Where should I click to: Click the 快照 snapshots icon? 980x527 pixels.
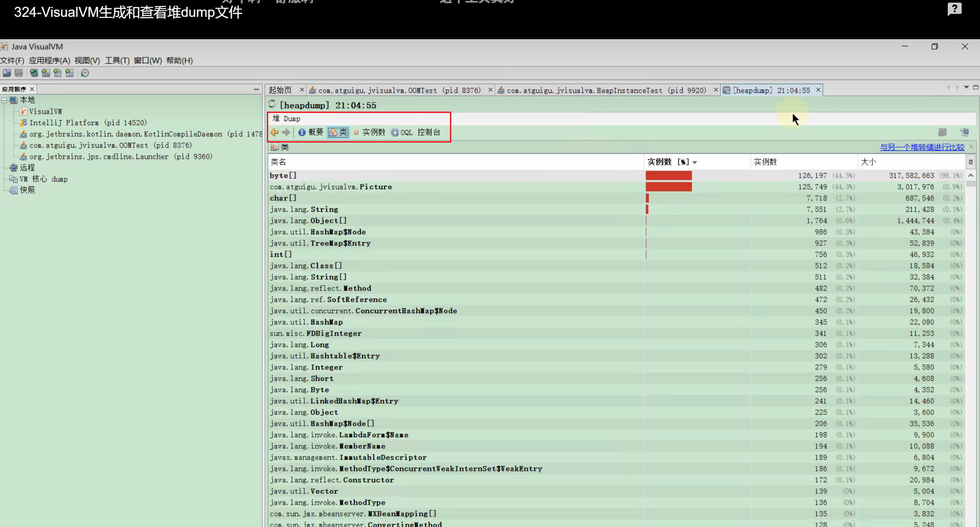(x=14, y=190)
